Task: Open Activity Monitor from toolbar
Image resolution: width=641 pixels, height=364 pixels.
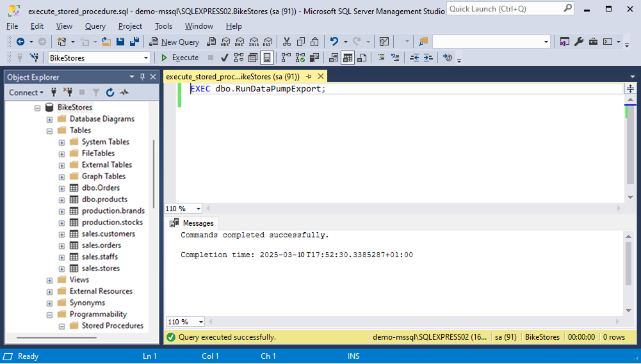Action: click(384, 42)
